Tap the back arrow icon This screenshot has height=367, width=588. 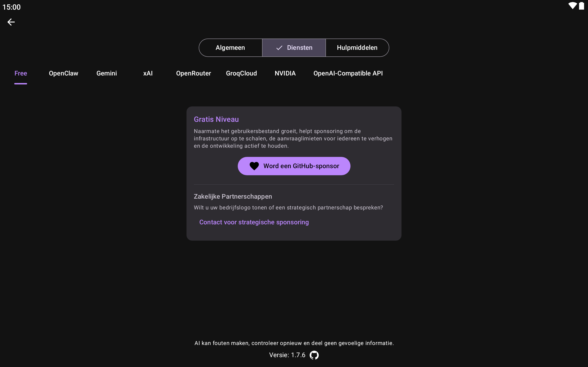tap(11, 22)
